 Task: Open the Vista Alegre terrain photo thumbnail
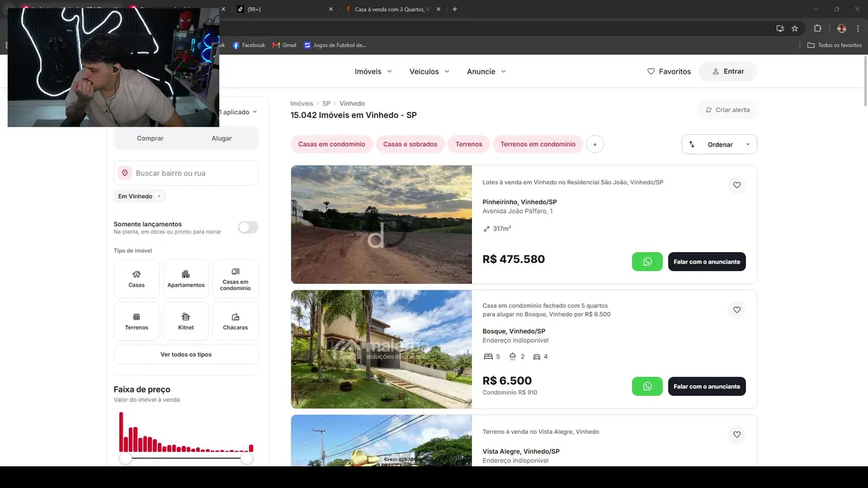coord(381,441)
